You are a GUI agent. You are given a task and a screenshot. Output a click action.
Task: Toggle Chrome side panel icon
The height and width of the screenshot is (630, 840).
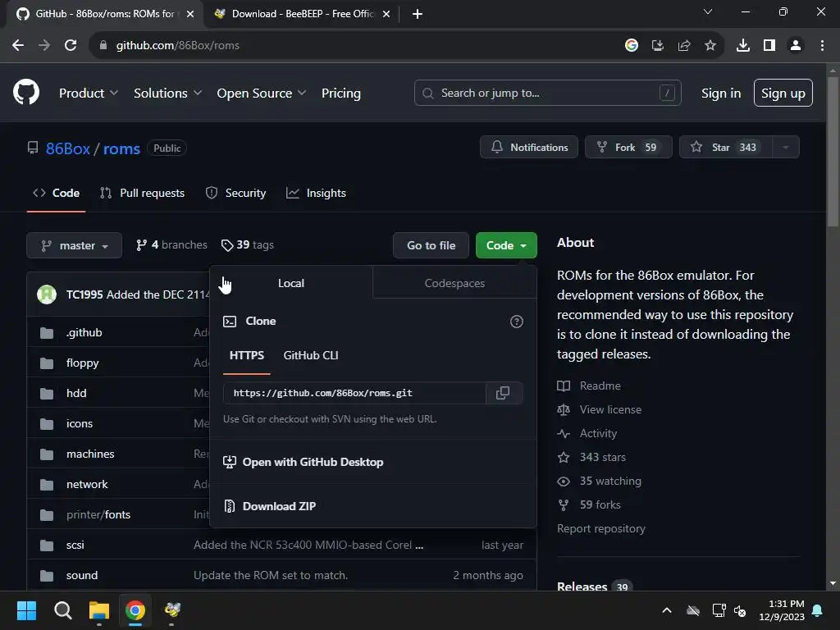pos(769,46)
